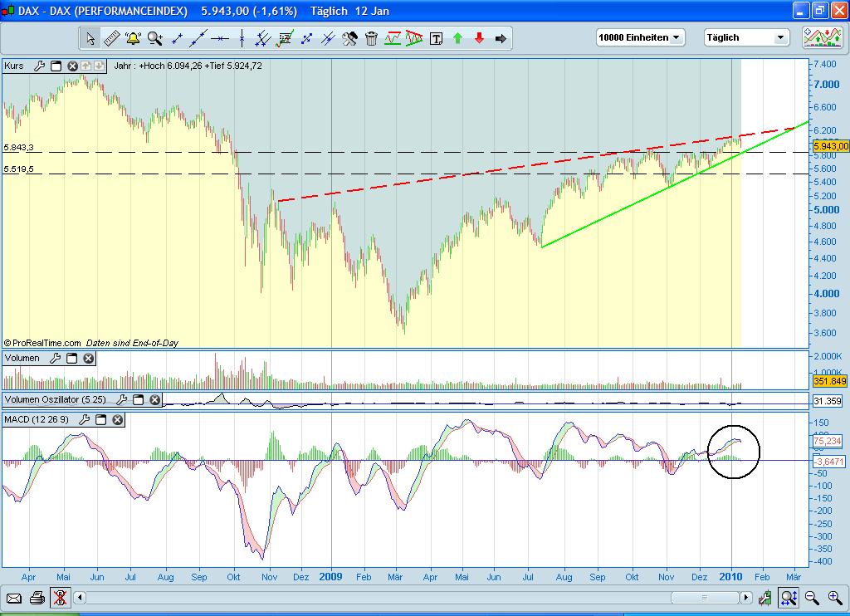Open the text annotation tool

click(x=437, y=37)
